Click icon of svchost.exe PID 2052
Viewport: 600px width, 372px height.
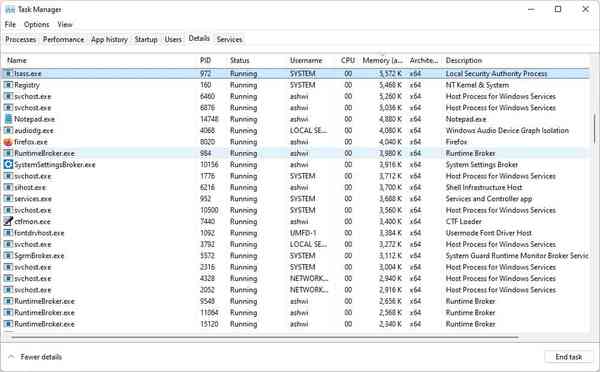pyautogui.click(x=8, y=290)
